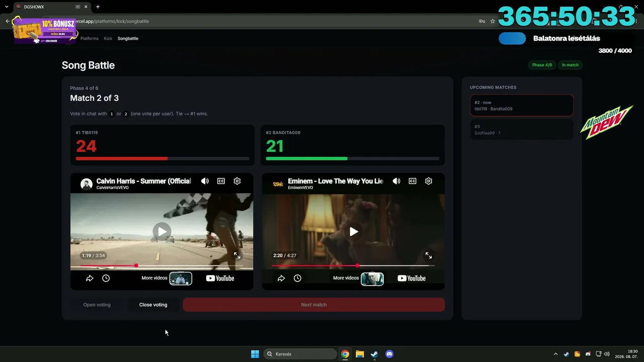644x362 pixels.
Task: Open YouTube logo under the Eminem video
Action: [412, 278]
